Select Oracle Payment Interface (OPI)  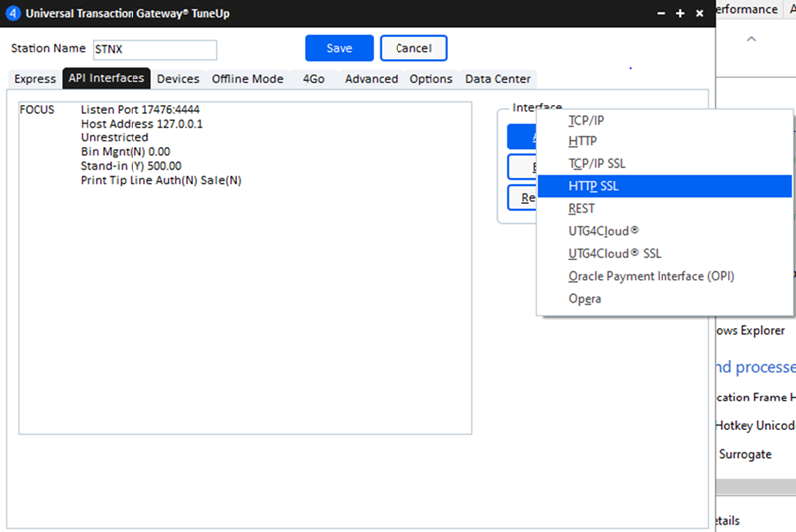[x=664, y=276]
